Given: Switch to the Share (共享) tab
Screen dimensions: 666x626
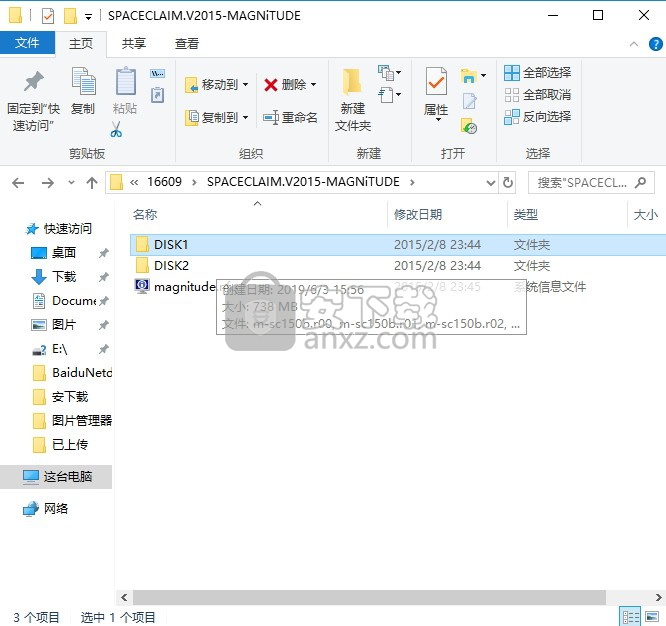Looking at the screenshot, I should tap(133, 44).
